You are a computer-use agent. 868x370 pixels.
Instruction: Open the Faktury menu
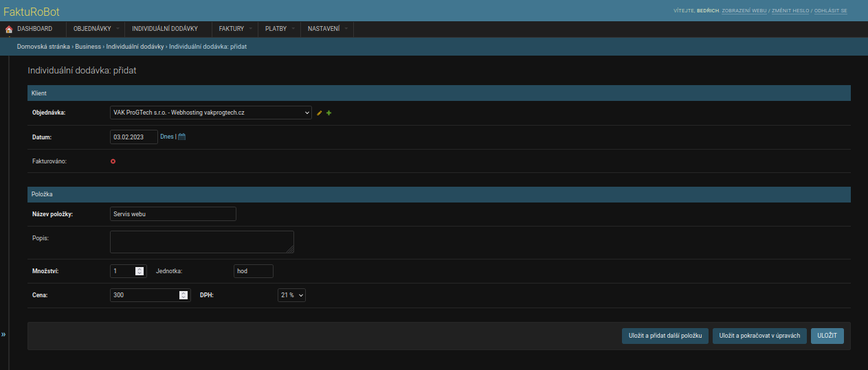234,29
